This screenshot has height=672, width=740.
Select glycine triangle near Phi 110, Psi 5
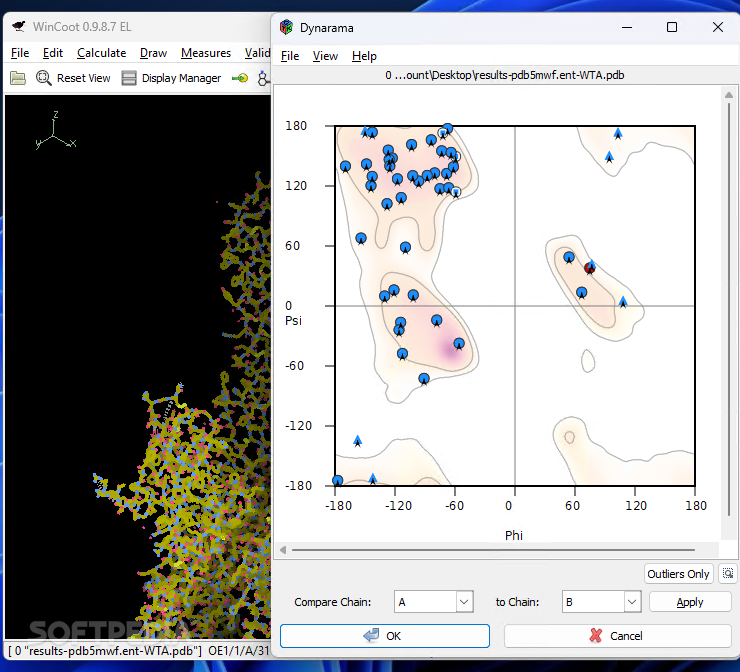pyautogui.click(x=623, y=302)
